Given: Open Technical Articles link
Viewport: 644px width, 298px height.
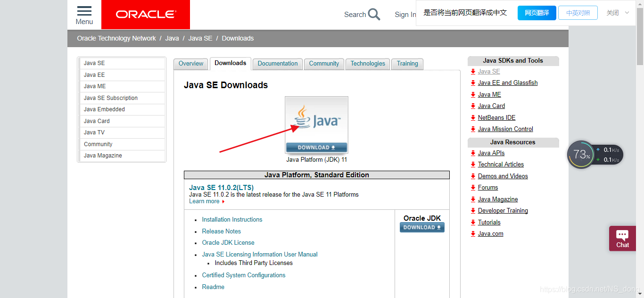Looking at the screenshot, I should (x=501, y=165).
